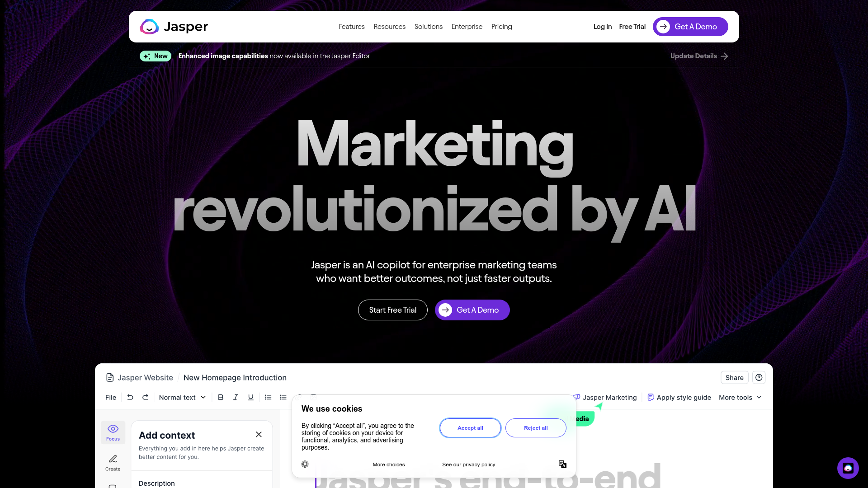Image resolution: width=868 pixels, height=488 pixels.
Task: Click the Jasper logo icon
Action: [x=149, y=27]
